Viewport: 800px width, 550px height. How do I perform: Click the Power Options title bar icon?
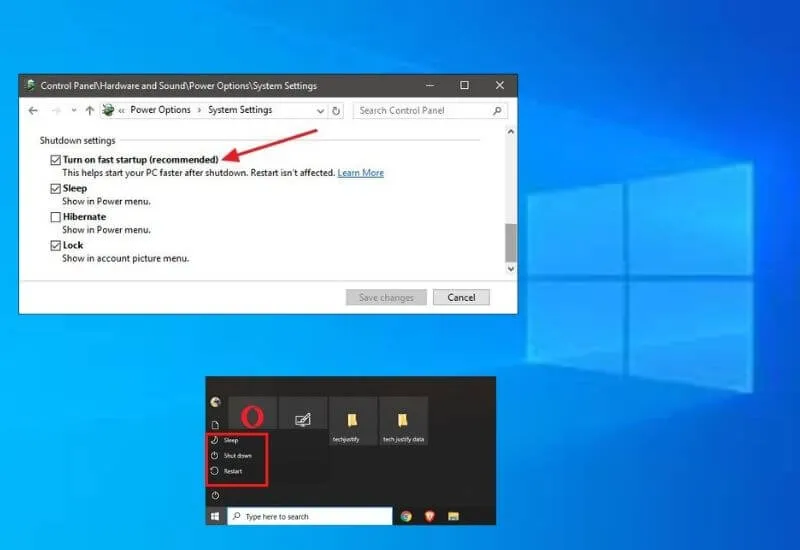point(30,85)
